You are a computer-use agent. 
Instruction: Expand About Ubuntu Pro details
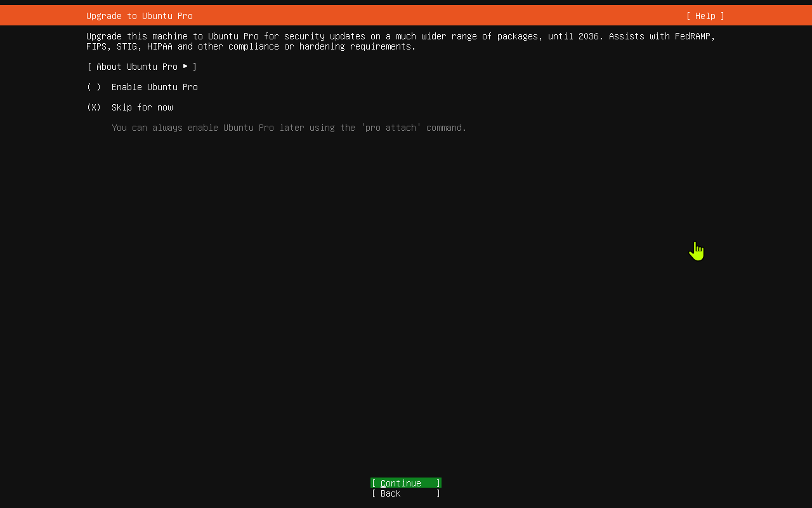coord(142,67)
